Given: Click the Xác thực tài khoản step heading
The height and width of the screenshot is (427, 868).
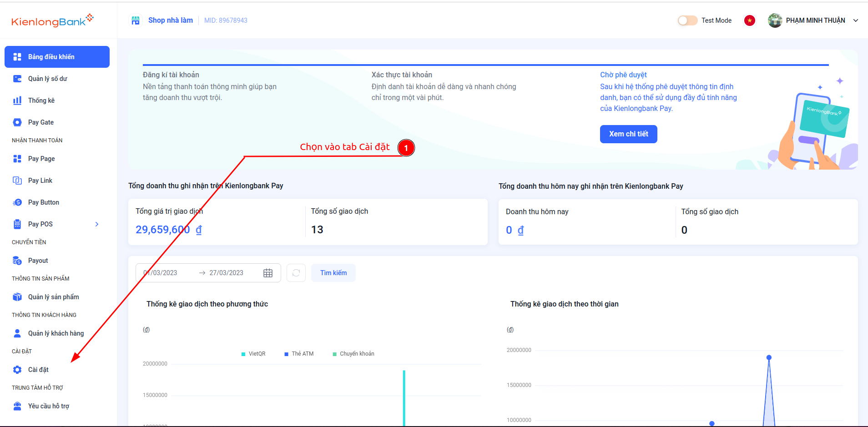Looking at the screenshot, I should 402,75.
